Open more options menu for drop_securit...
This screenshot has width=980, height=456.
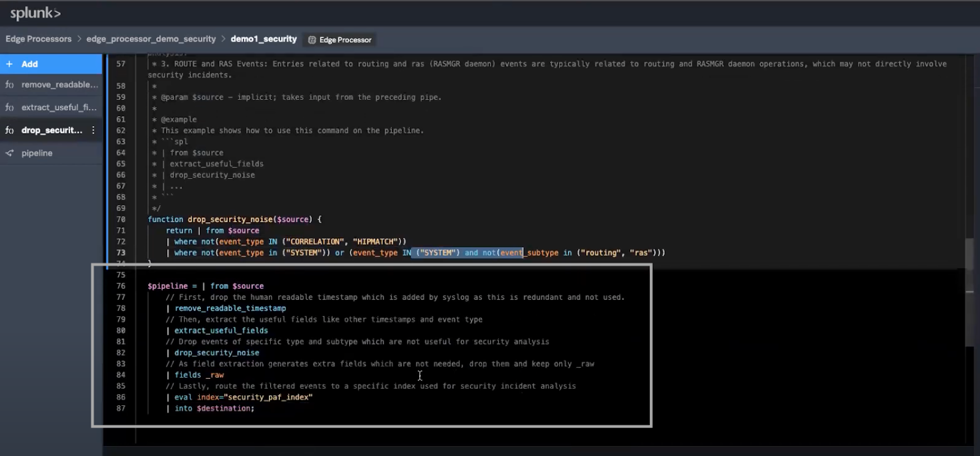coord(93,130)
